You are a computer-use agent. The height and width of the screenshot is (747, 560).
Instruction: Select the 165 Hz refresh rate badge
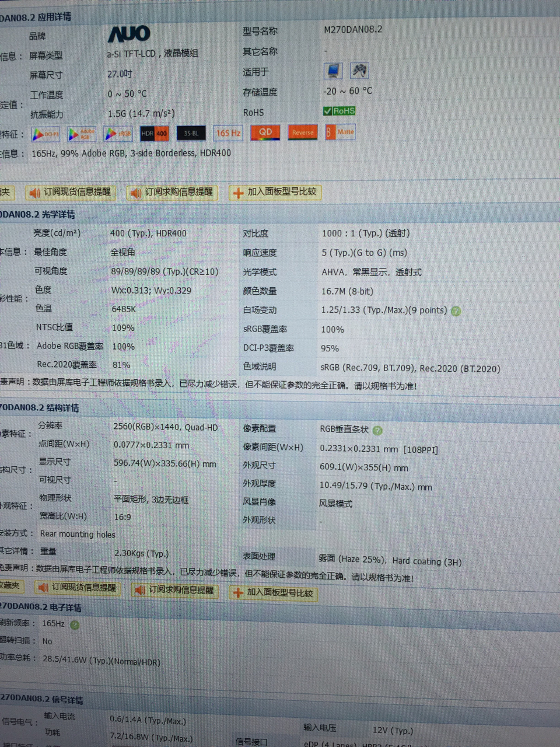point(228,133)
